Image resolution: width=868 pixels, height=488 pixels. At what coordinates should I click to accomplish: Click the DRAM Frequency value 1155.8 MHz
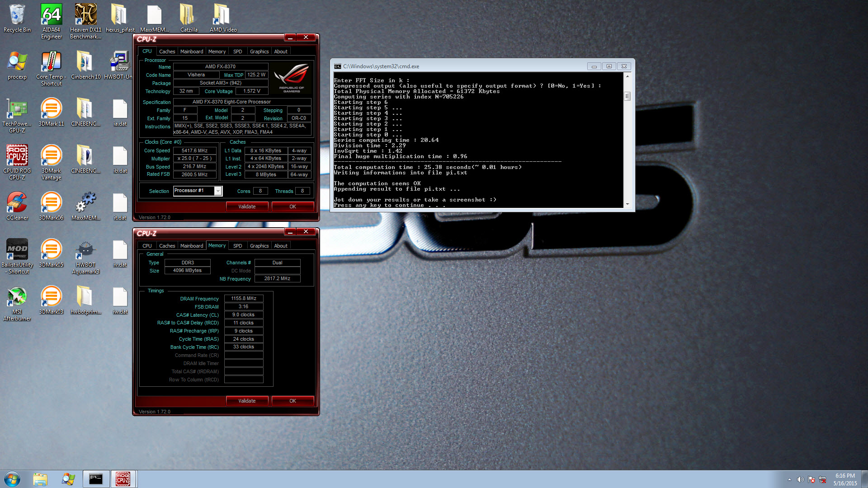(x=244, y=298)
